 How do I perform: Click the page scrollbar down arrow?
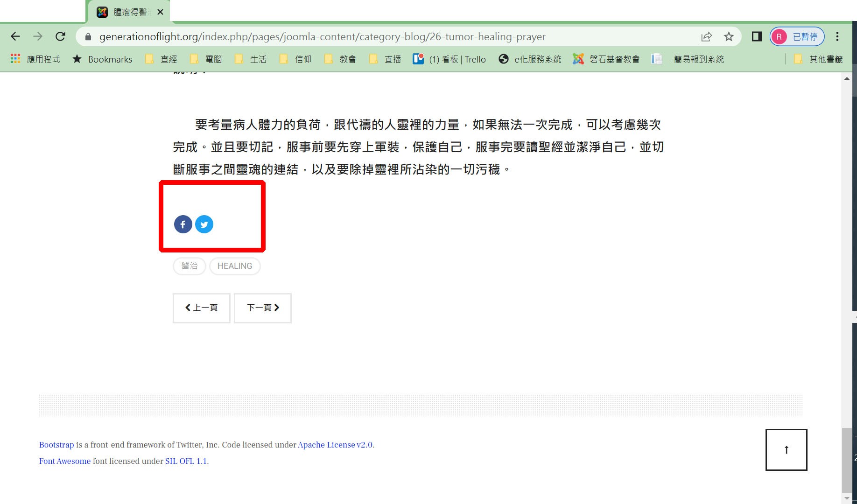[x=847, y=498]
